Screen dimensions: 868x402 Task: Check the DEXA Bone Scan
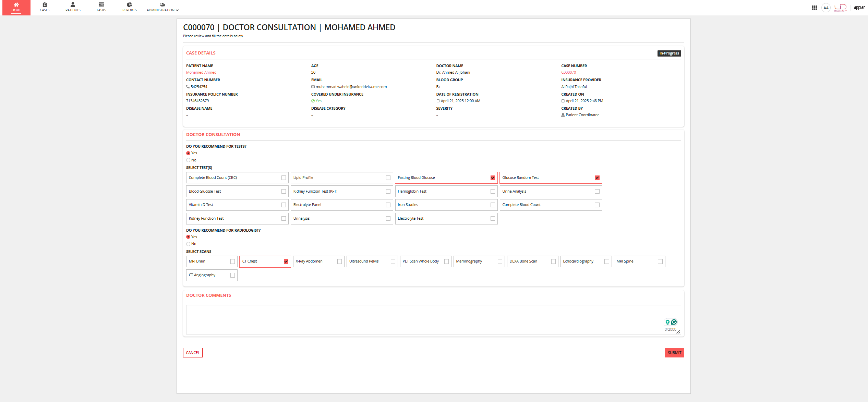coord(553,261)
